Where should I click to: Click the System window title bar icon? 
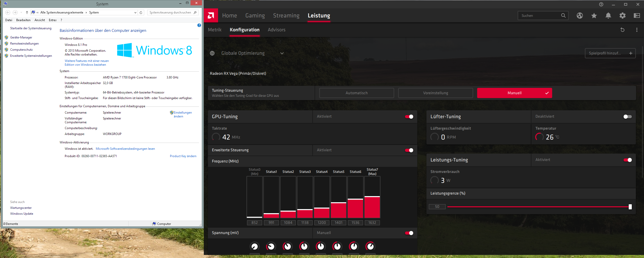click(6, 4)
